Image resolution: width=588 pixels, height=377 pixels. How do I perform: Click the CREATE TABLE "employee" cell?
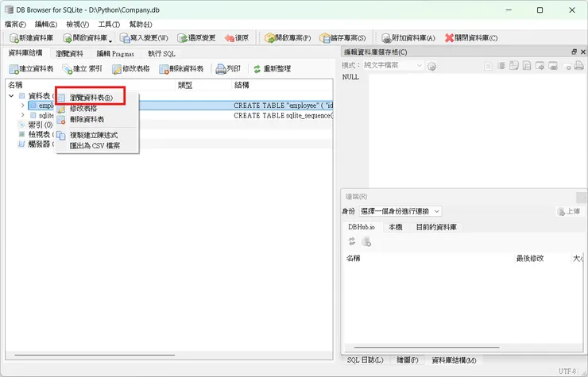pyautogui.click(x=283, y=106)
